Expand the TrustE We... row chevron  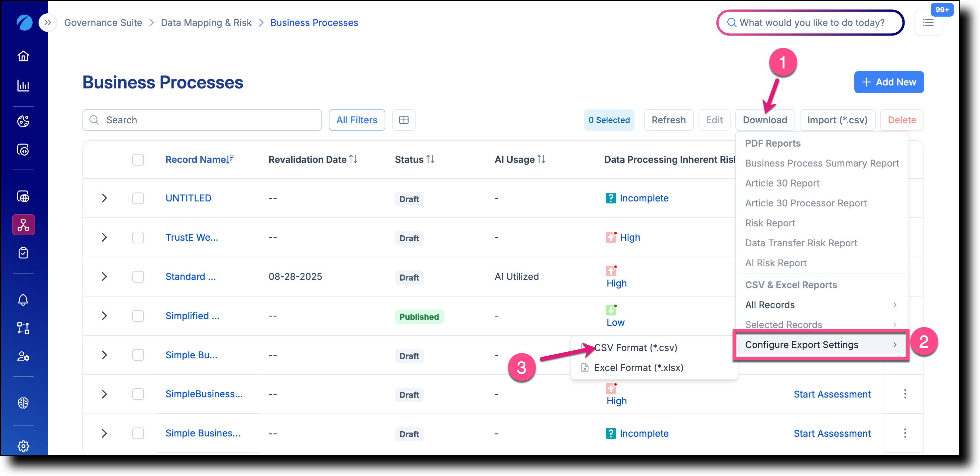click(104, 237)
